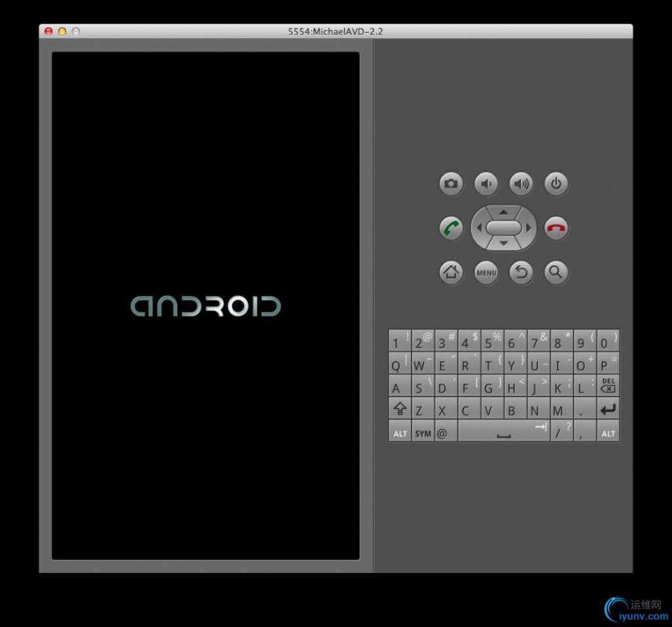Click the W key
This screenshot has height=627, width=672.
423,363
